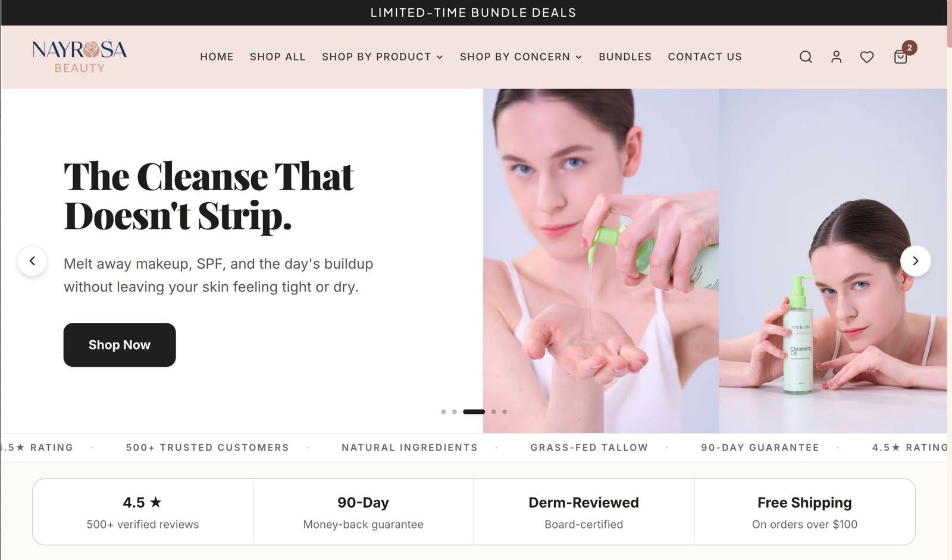This screenshot has height=560, width=952.
Task: Click the Shop Now button
Action: (120, 345)
